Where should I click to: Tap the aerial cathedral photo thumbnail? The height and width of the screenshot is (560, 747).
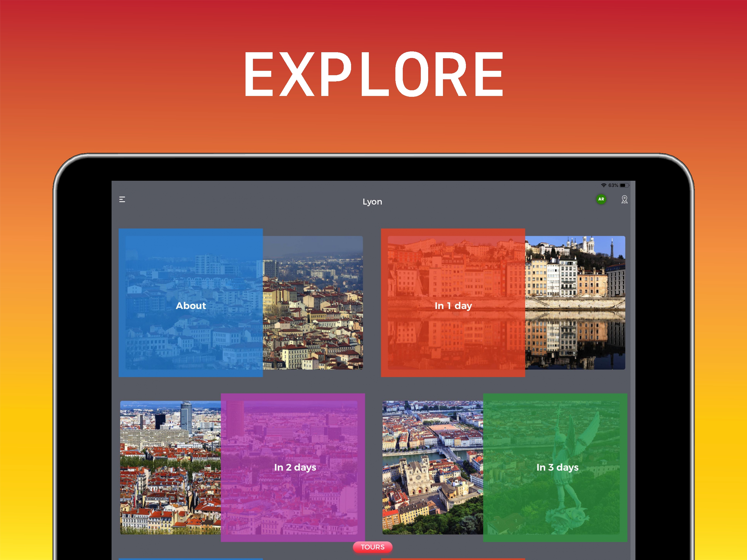pos(433,468)
